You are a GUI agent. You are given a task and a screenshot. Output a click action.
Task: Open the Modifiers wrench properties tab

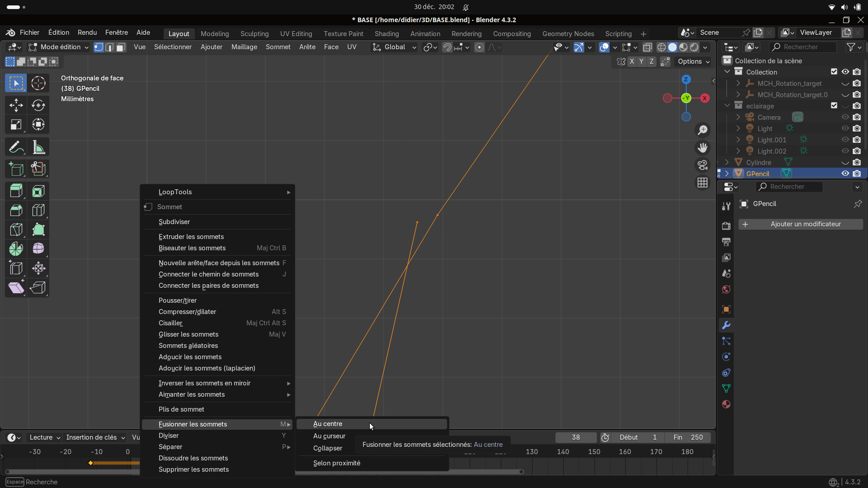coord(726,325)
